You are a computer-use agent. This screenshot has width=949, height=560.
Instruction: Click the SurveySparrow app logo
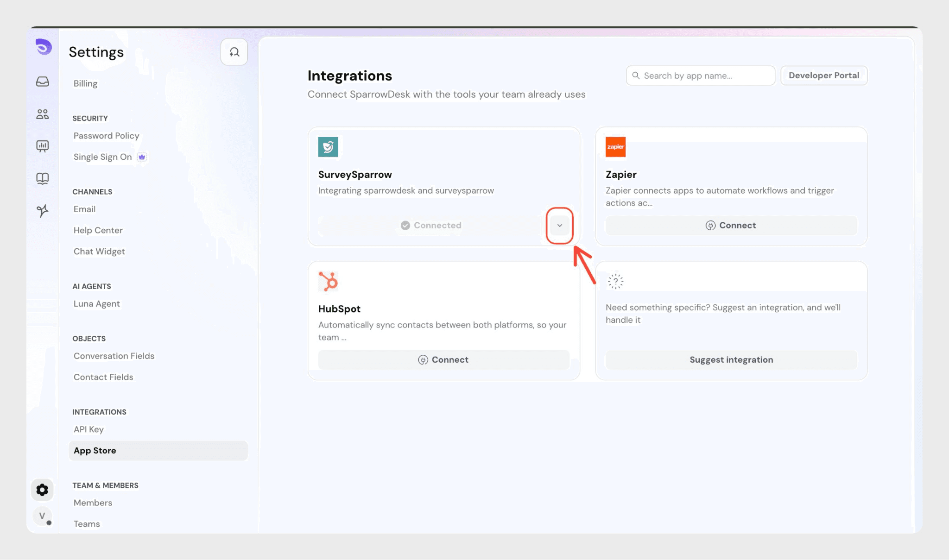pyautogui.click(x=328, y=147)
